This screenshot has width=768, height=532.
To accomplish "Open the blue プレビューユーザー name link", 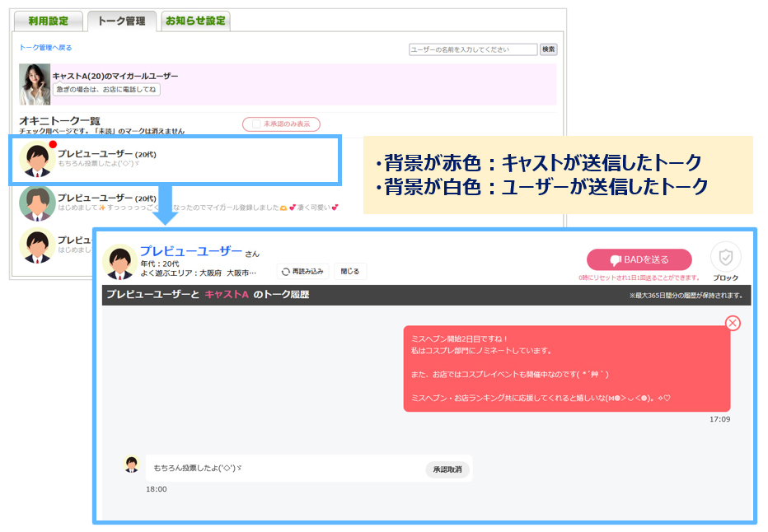I will [190, 251].
